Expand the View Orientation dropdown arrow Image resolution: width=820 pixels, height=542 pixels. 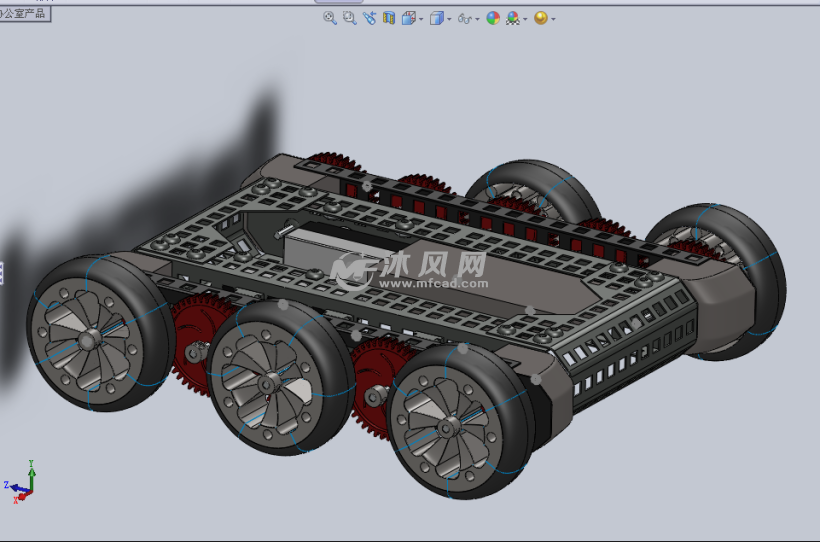tap(421, 19)
